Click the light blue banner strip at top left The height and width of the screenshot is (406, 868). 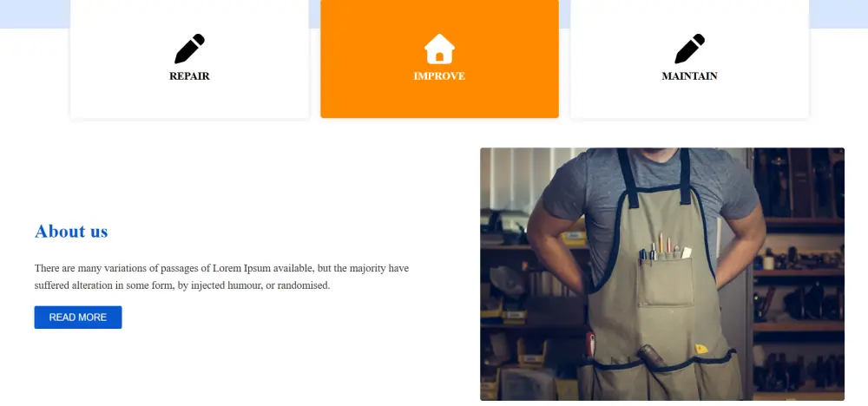point(35,14)
